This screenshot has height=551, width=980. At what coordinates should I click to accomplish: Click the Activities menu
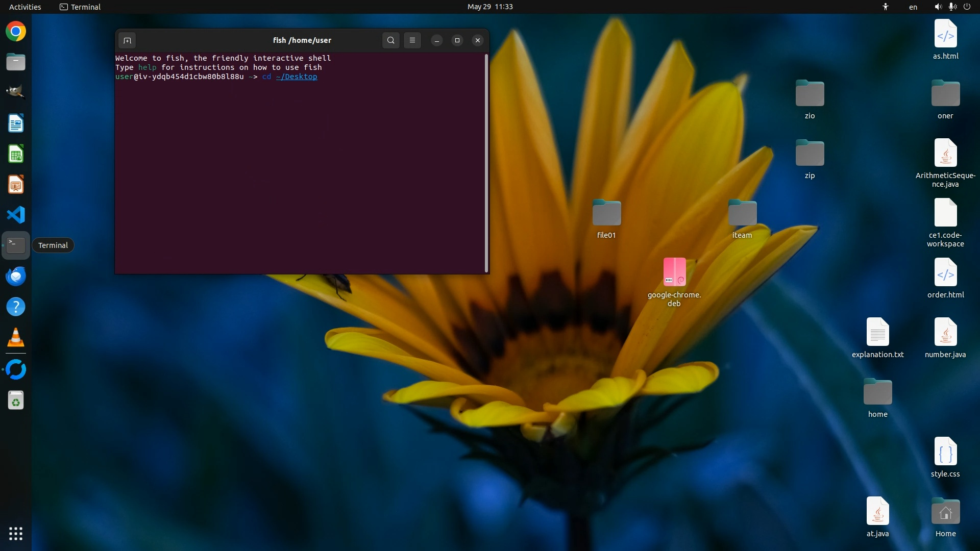point(25,7)
